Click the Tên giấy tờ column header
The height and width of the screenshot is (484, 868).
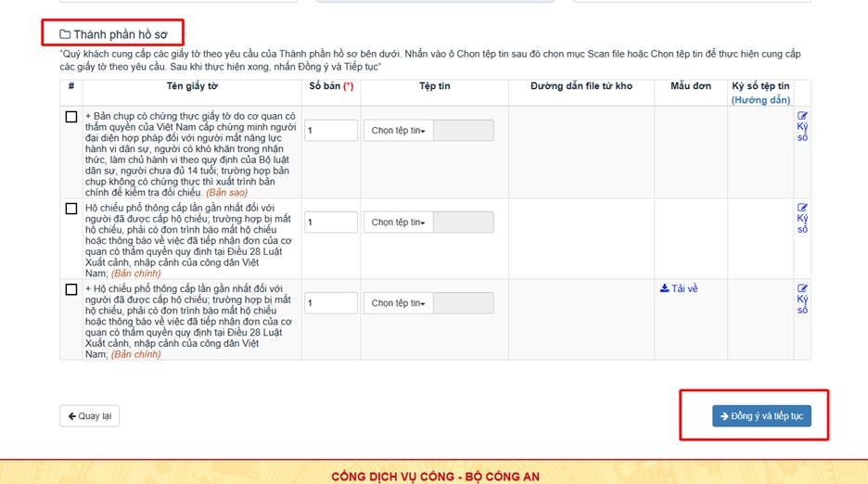[192, 86]
